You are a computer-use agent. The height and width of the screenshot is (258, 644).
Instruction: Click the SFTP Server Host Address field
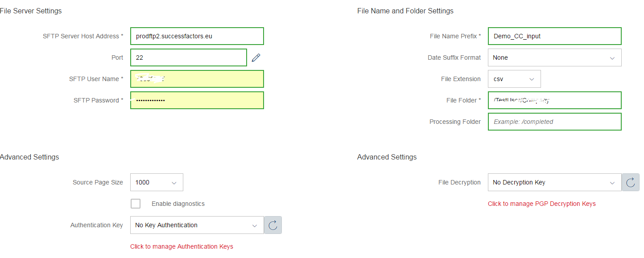(197, 36)
